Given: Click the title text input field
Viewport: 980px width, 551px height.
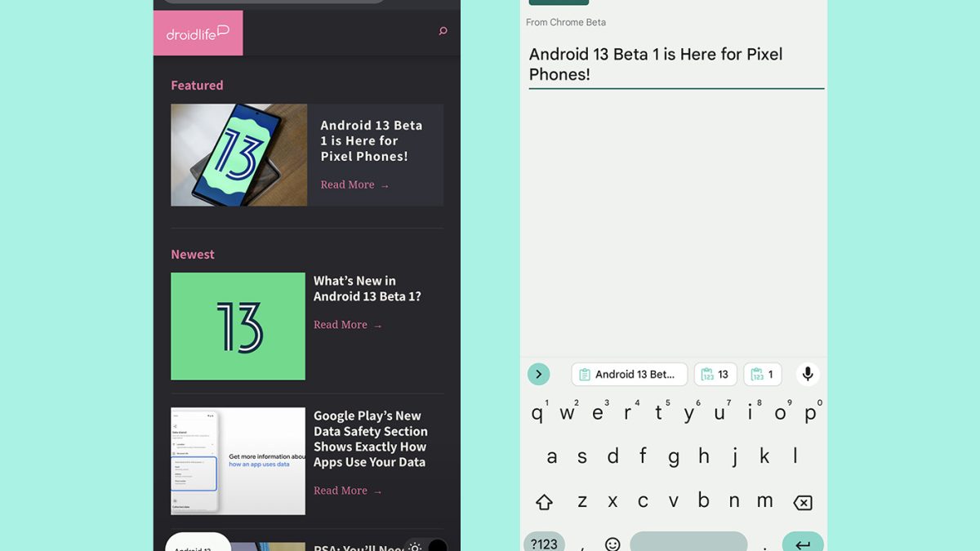Looking at the screenshot, I should coord(676,64).
